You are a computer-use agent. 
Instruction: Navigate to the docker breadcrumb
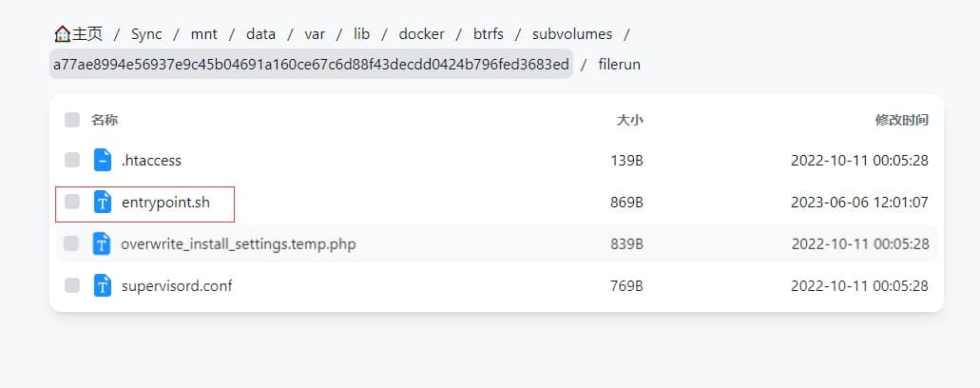click(x=421, y=34)
